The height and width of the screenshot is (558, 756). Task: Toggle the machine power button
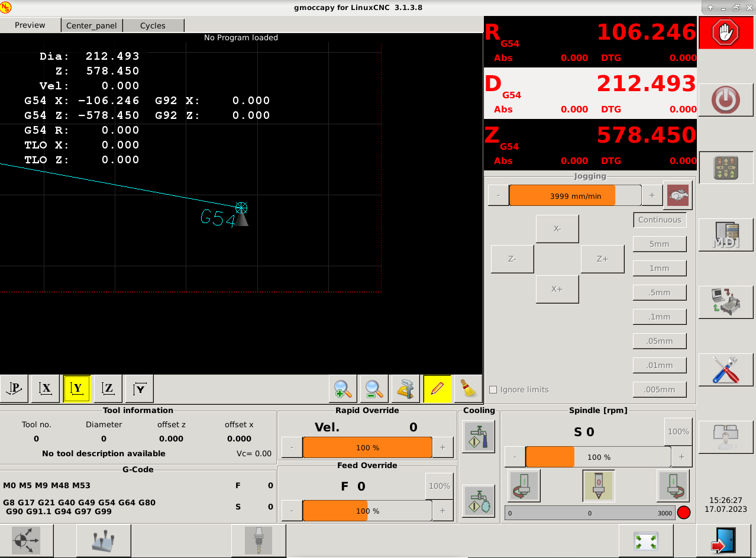[726, 100]
